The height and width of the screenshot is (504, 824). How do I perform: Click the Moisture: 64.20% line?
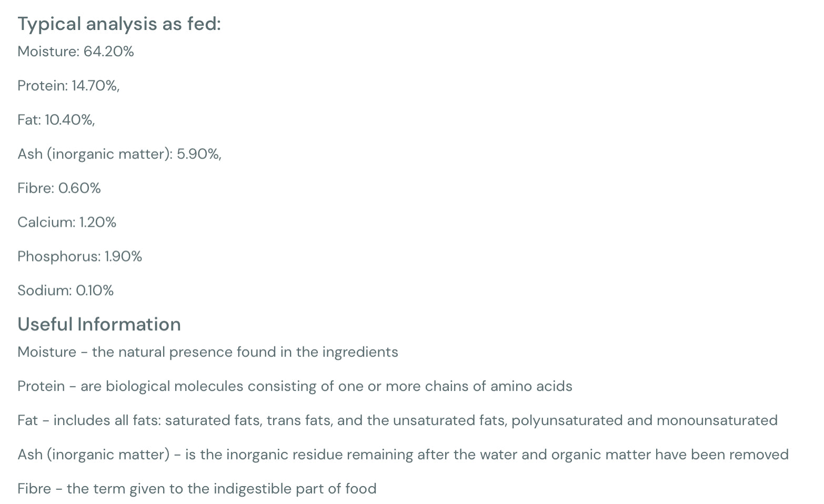click(x=76, y=52)
